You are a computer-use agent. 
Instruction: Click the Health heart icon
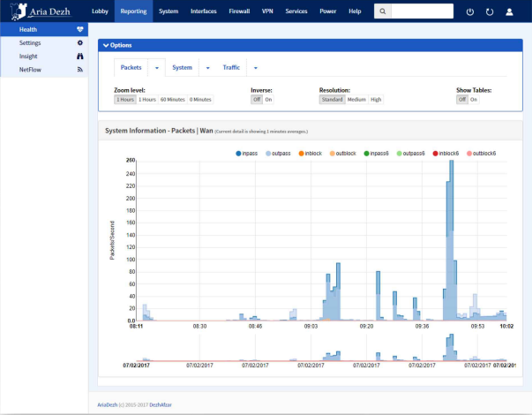point(79,29)
